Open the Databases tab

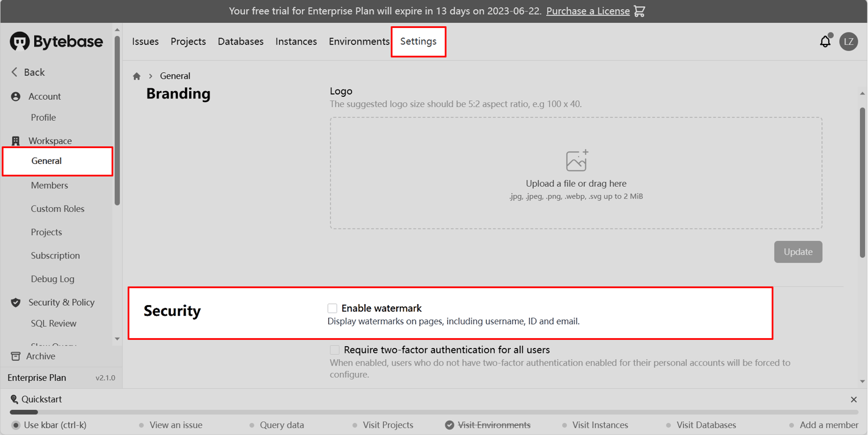click(241, 42)
